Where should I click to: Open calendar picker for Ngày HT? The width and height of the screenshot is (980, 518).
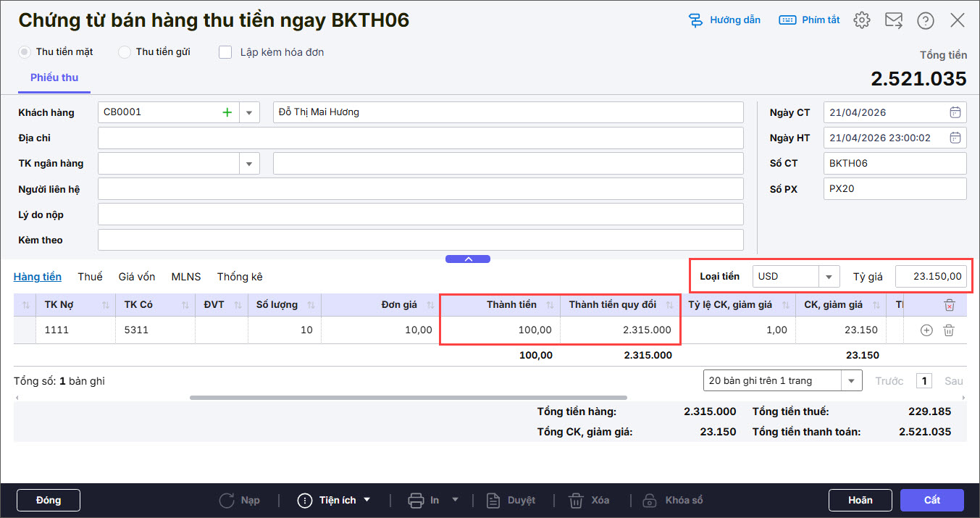955,138
